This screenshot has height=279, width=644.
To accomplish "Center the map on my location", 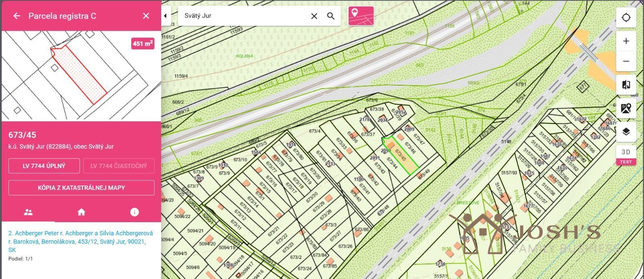I will click(626, 18).
